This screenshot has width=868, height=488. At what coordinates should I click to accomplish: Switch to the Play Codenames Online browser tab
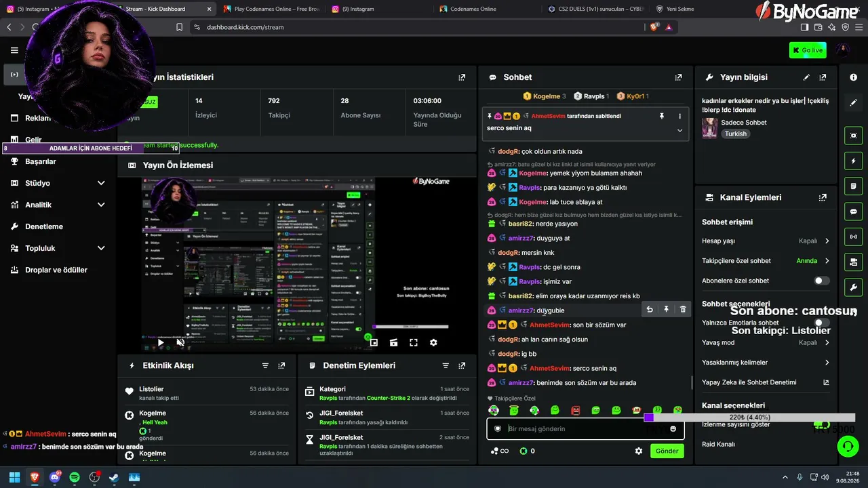[271, 9]
